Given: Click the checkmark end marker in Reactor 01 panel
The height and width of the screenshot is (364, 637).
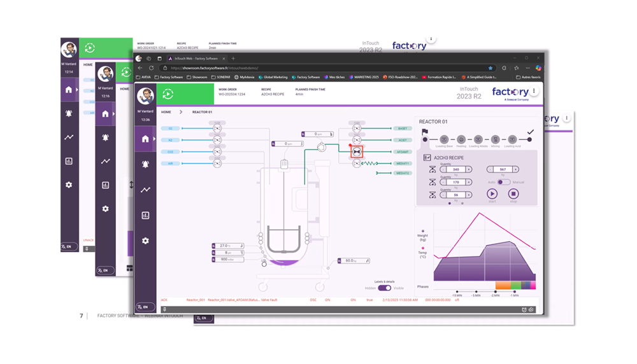Looking at the screenshot, I should click(x=530, y=132).
